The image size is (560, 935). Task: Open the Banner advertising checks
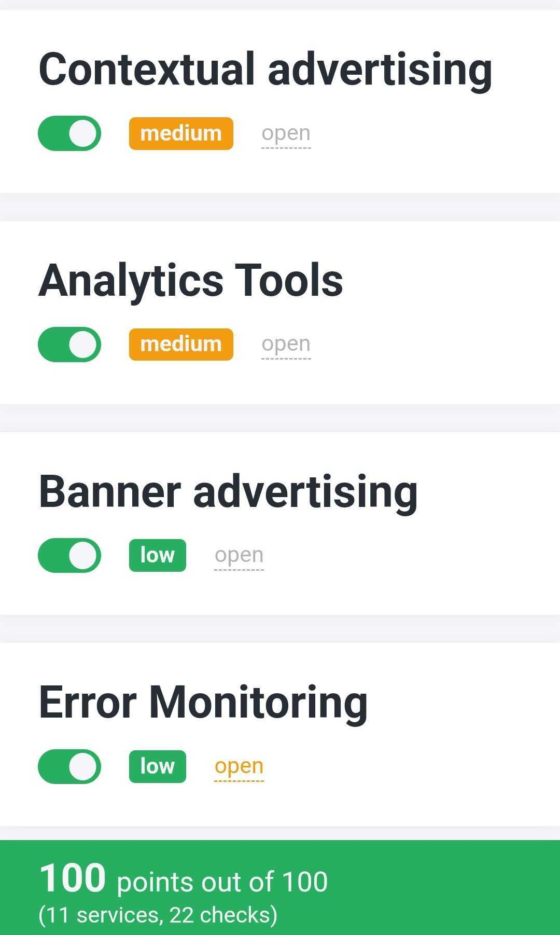pos(239,555)
